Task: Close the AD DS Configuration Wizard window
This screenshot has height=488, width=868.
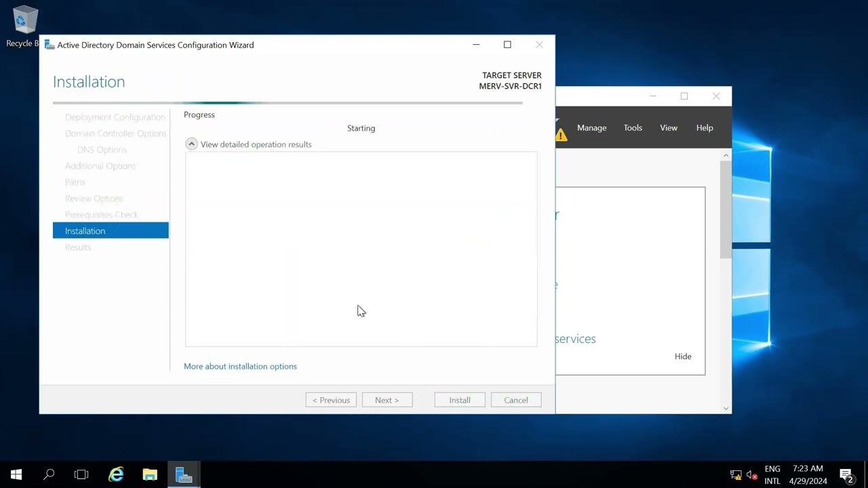Action: (539, 45)
